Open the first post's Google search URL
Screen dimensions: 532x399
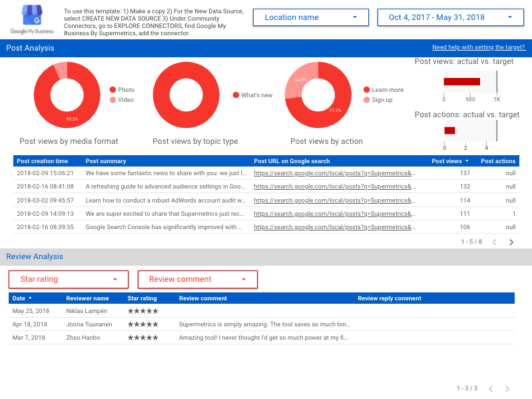(x=334, y=173)
